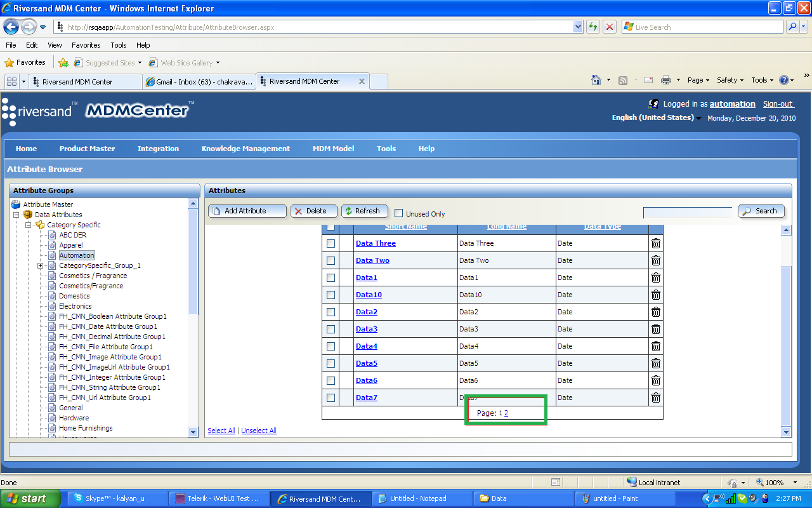Click the trash icon beside Data3
The height and width of the screenshot is (508, 812).
(656, 329)
